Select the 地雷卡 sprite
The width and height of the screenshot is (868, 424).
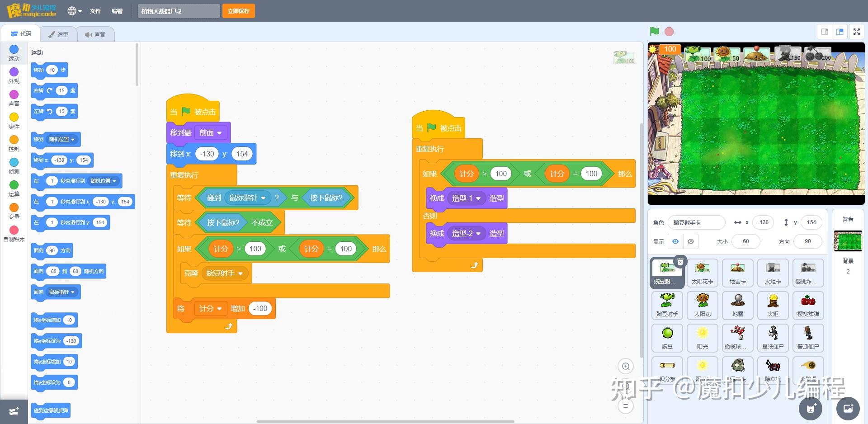(738, 273)
